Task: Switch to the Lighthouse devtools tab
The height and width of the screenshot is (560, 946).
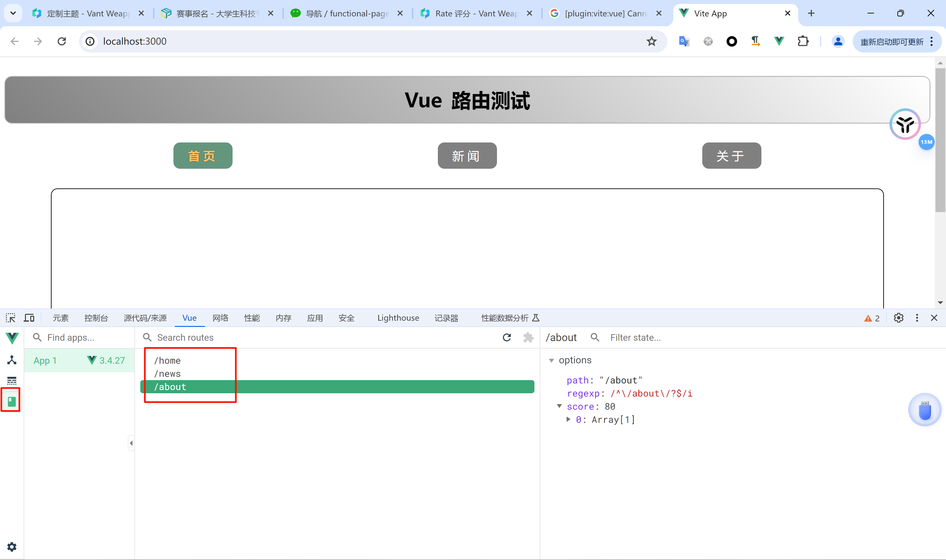Action: [398, 318]
